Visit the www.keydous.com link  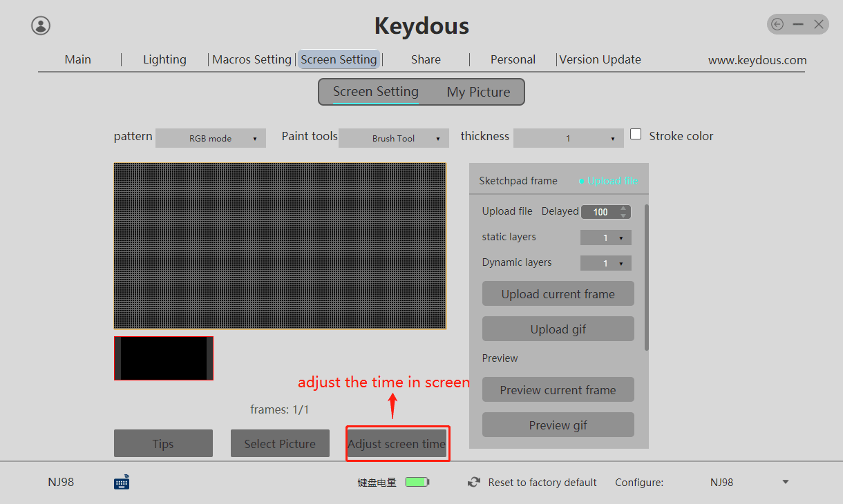[757, 60]
